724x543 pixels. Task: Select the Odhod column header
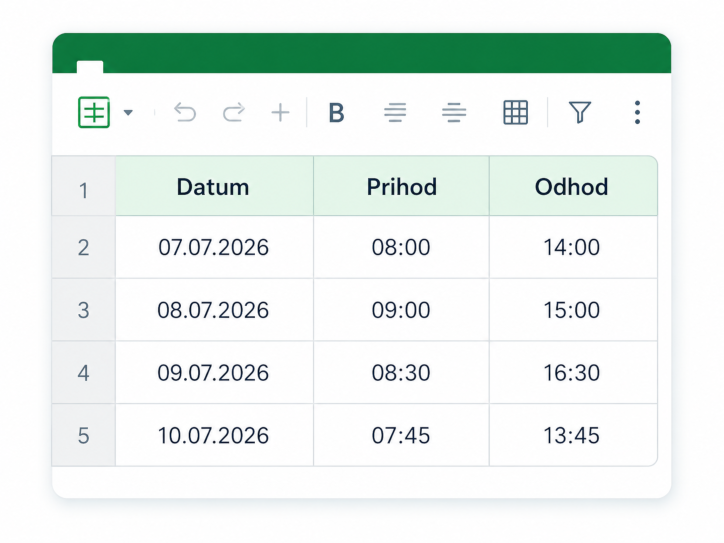point(573,186)
